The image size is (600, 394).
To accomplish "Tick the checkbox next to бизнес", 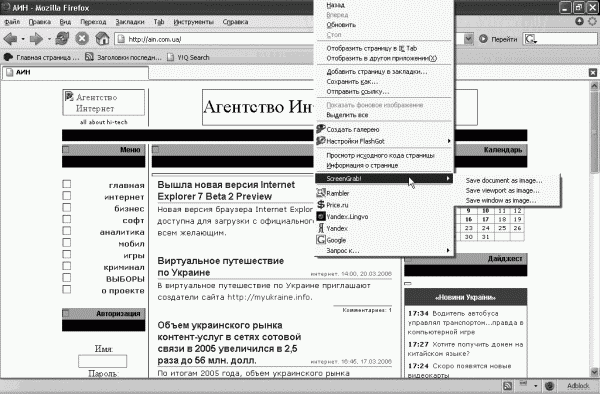I will click(67, 208).
